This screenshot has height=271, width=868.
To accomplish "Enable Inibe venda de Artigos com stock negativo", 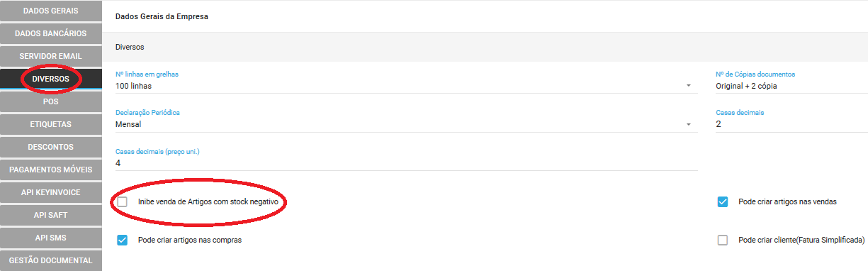I will coord(123,202).
